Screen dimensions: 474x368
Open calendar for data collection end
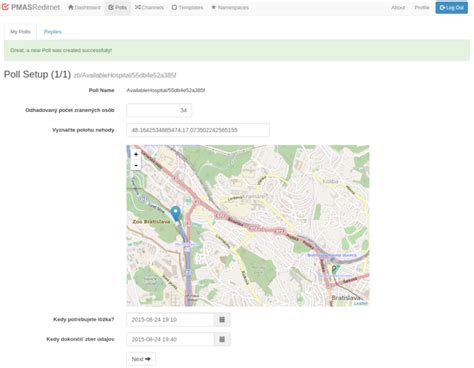222,339
